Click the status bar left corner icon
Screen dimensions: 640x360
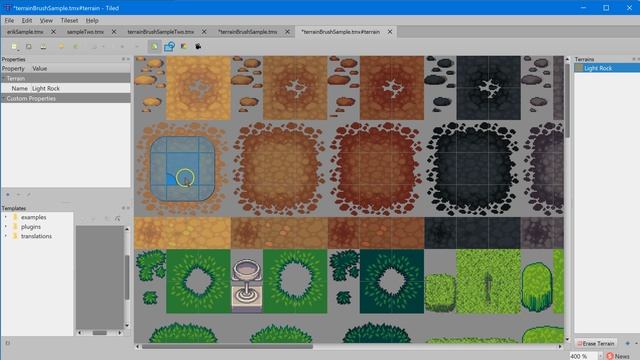coord(7,343)
